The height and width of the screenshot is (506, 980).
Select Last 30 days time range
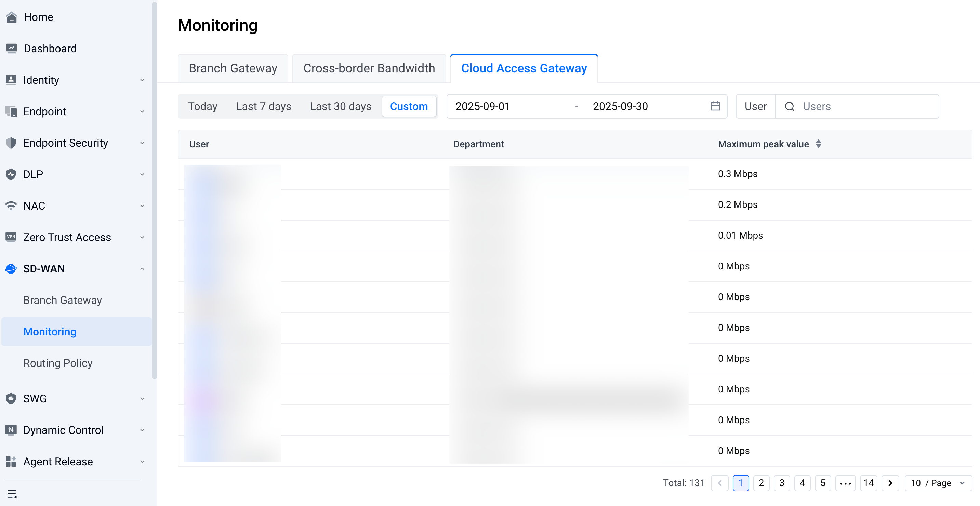point(340,106)
